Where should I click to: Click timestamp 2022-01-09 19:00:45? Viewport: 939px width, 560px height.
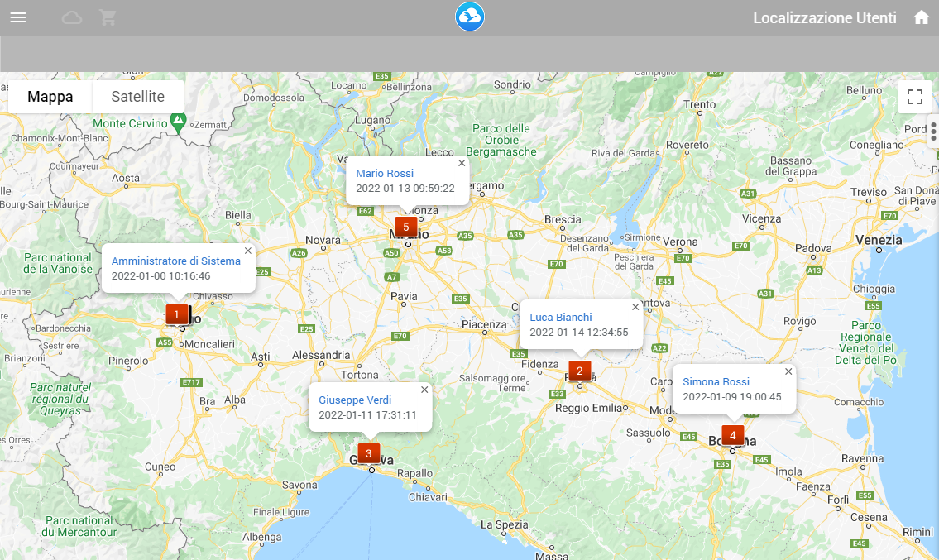point(732,396)
